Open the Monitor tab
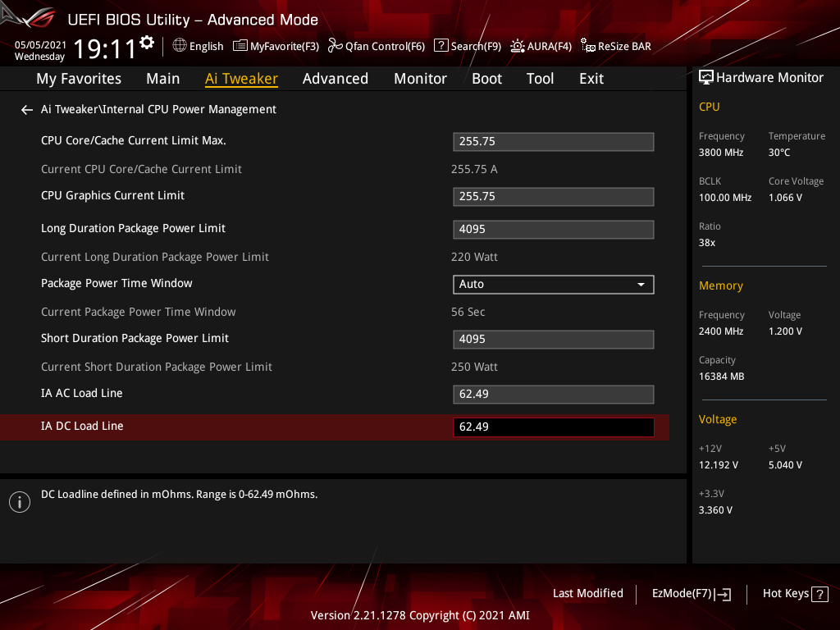840x630 pixels. [x=420, y=79]
